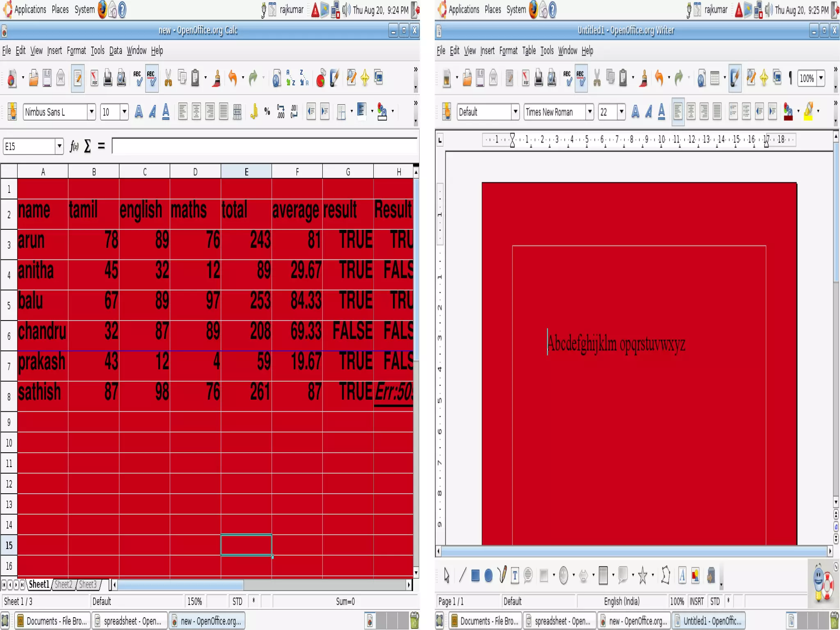Click Sort Ascending icon in Calc toolbar
This screenshot has height=630, width=840.
(x=290, y=78)
